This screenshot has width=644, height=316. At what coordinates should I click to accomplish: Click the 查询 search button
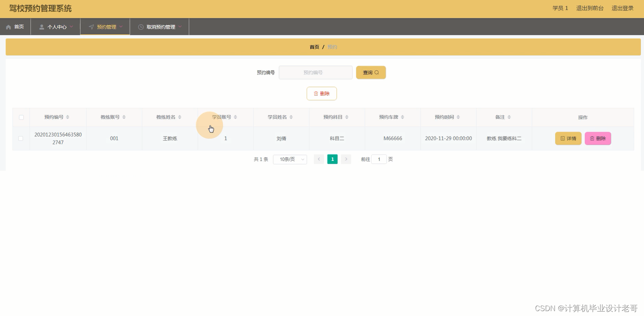tap(371, 72)
